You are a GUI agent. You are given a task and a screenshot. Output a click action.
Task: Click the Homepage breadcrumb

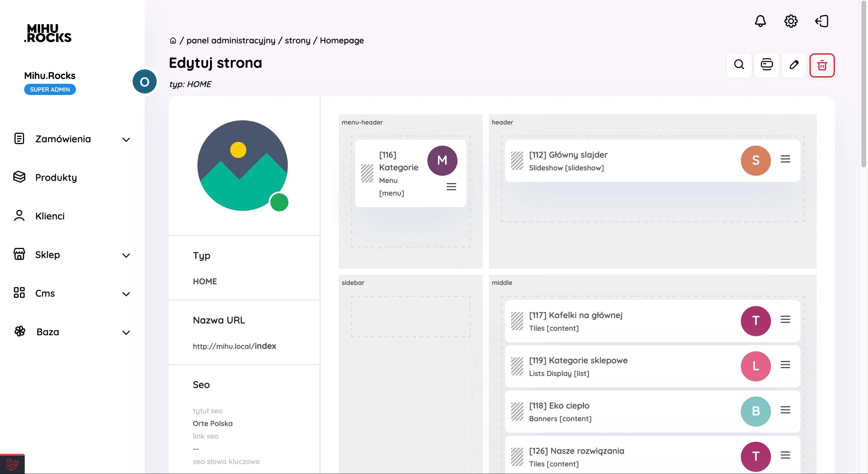342,41
